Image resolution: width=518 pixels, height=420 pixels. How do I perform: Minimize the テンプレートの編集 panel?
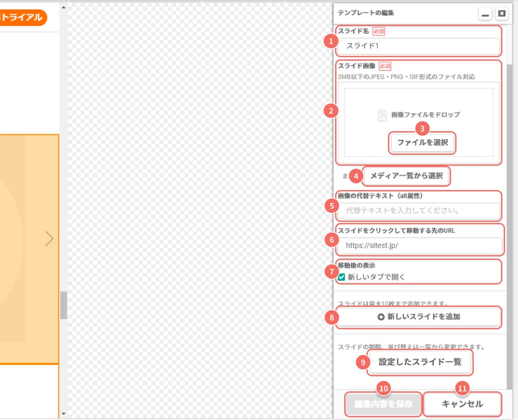(485, 13)
